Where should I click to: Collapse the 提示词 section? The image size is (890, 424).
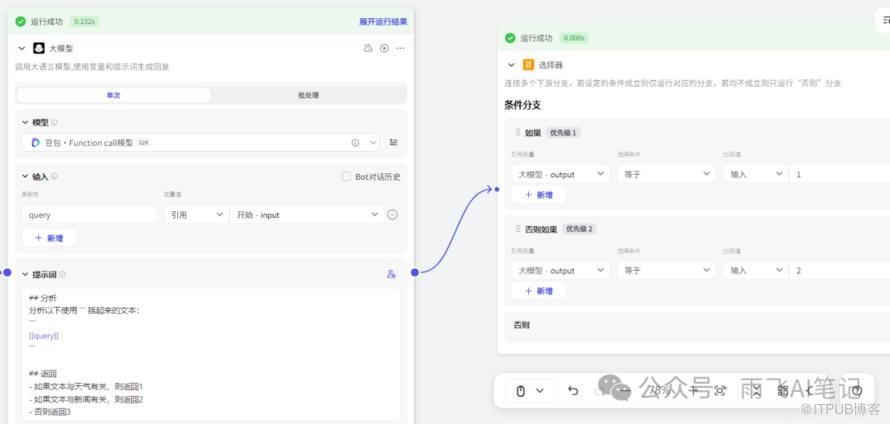coord(25,274)
